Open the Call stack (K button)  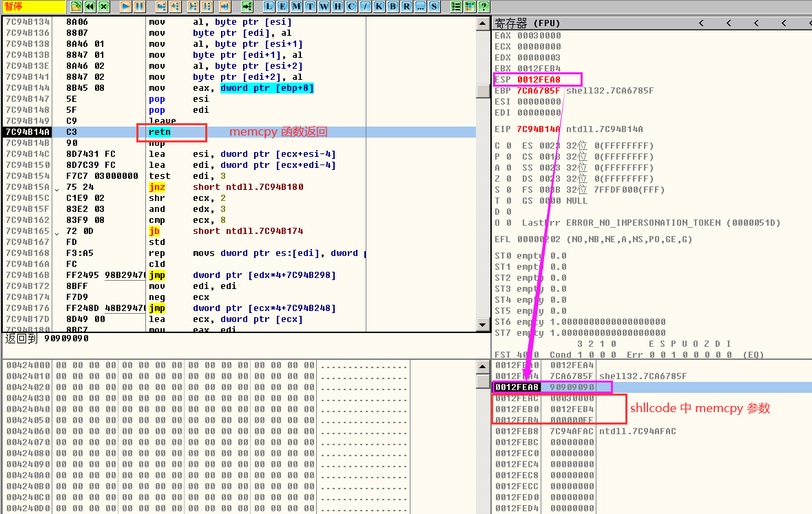point(378,6)
